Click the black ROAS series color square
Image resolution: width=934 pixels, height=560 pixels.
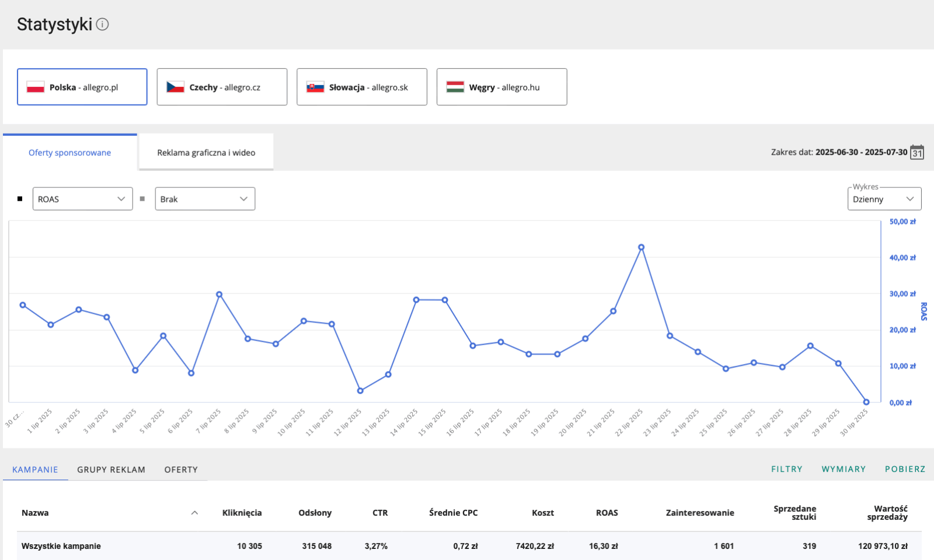(20, 199)
